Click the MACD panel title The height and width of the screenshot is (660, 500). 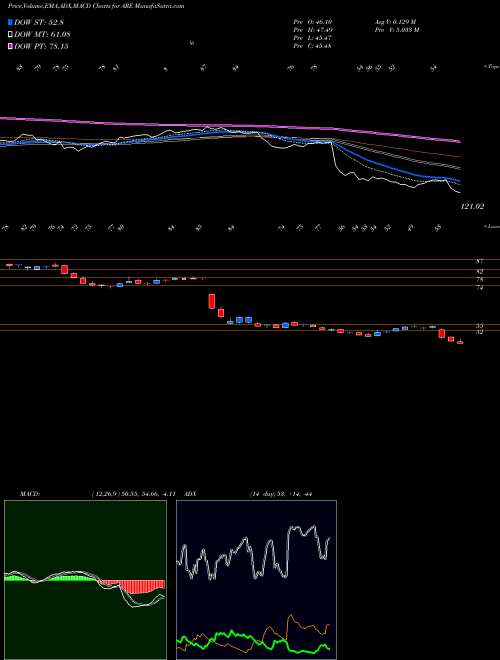(30, 493)
